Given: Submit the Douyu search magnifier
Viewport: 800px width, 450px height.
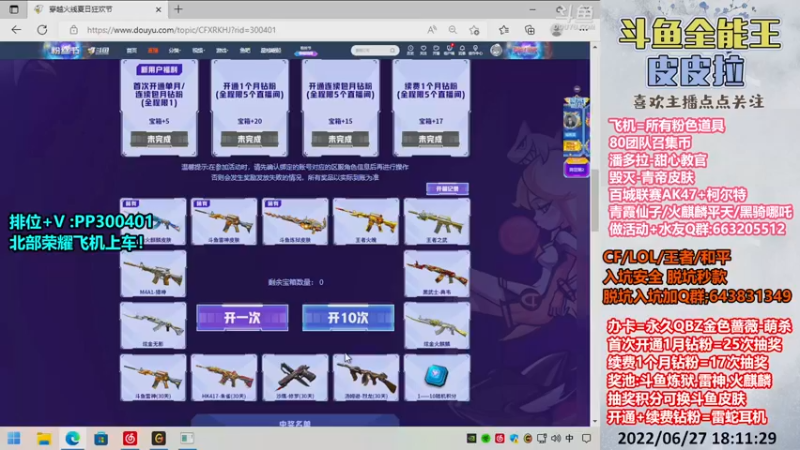Looking at the screenshot, I should pos(392,51).
